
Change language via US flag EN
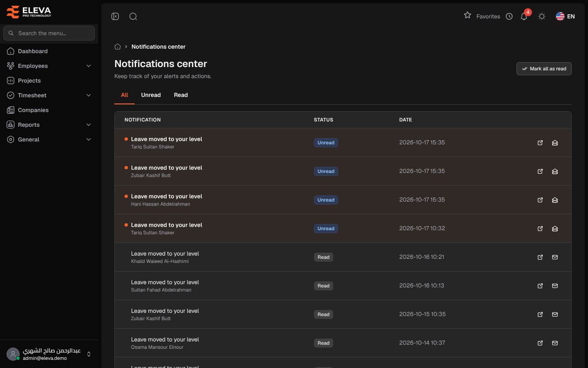(x=566, y=16)
